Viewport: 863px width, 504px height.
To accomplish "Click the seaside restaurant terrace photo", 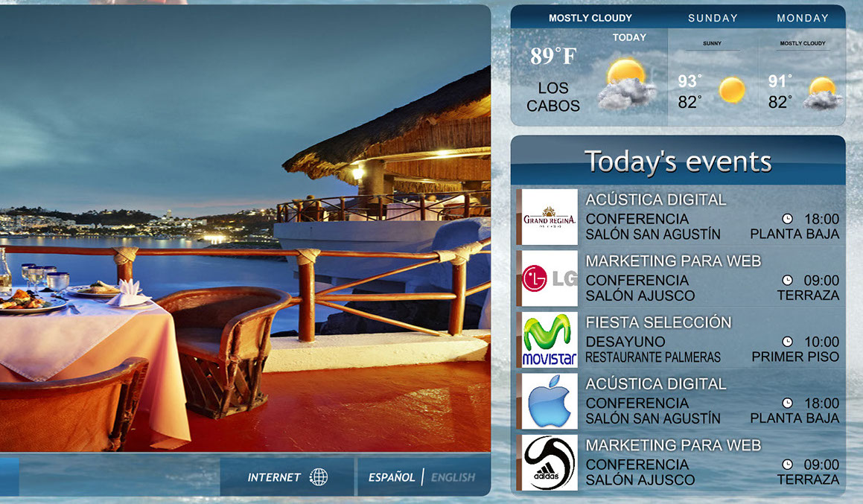I will pyautogui.click(x=244, y=223).
